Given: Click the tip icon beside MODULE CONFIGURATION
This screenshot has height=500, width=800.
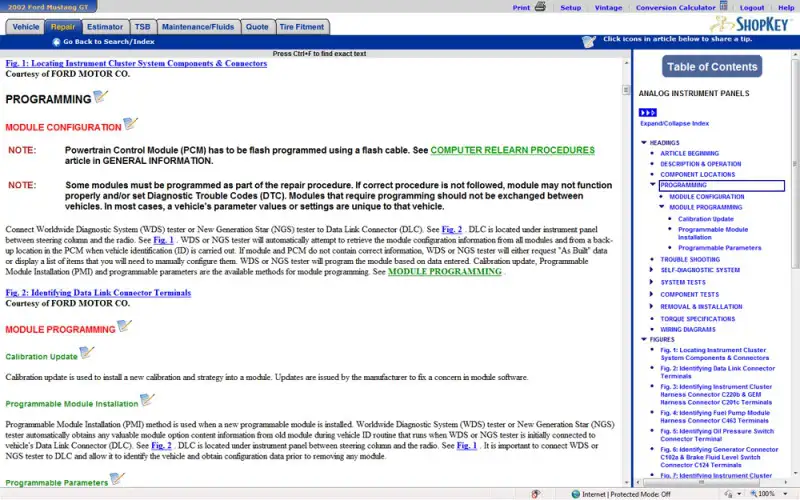Looking at the screenshot, I should pos(131,123).
